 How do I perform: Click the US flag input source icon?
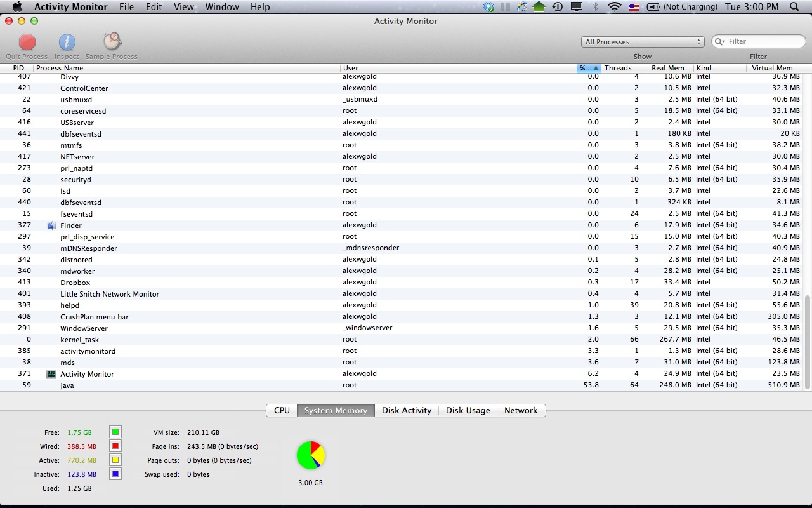[633, 7]
